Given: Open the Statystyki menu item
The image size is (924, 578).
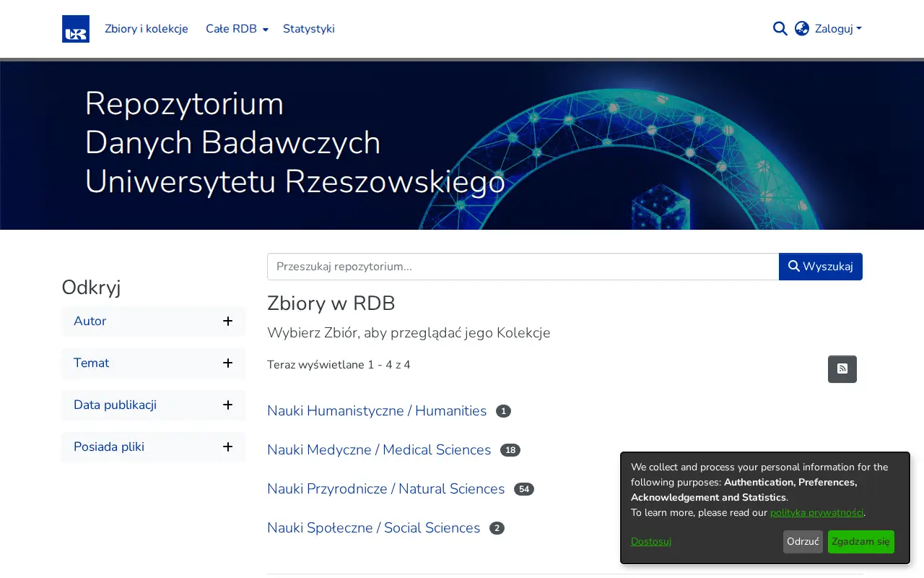Looking at the screenshot, I should tap(309, 29).
